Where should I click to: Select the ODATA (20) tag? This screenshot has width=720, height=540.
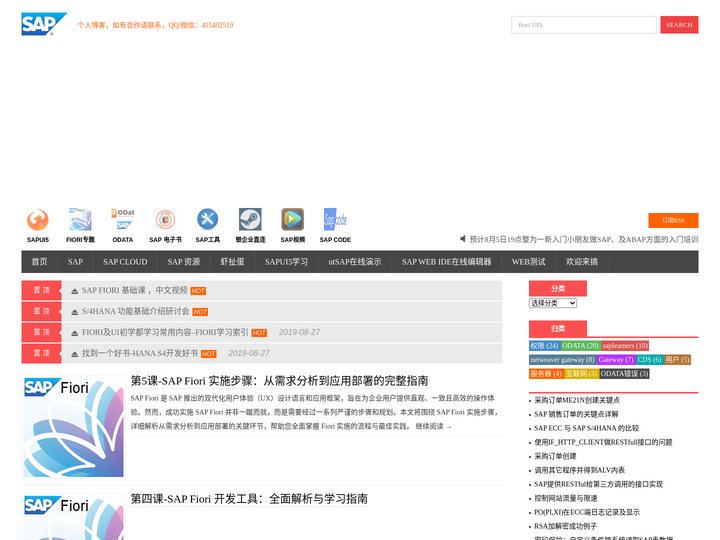tap(580, 346)
